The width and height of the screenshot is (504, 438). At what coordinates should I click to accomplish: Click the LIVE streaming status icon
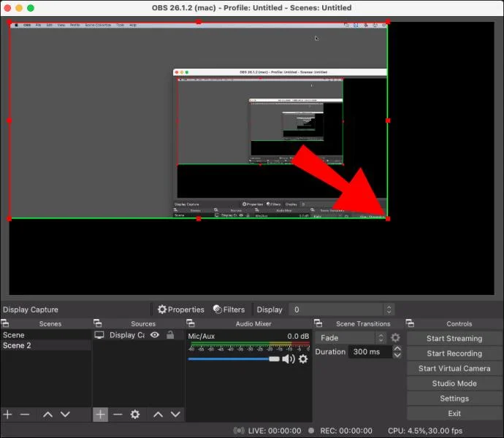[x=239, y=430]
